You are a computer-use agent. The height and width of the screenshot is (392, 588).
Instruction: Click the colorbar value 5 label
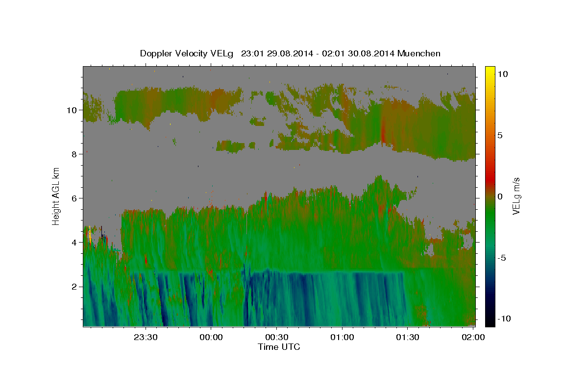(500, 135)
